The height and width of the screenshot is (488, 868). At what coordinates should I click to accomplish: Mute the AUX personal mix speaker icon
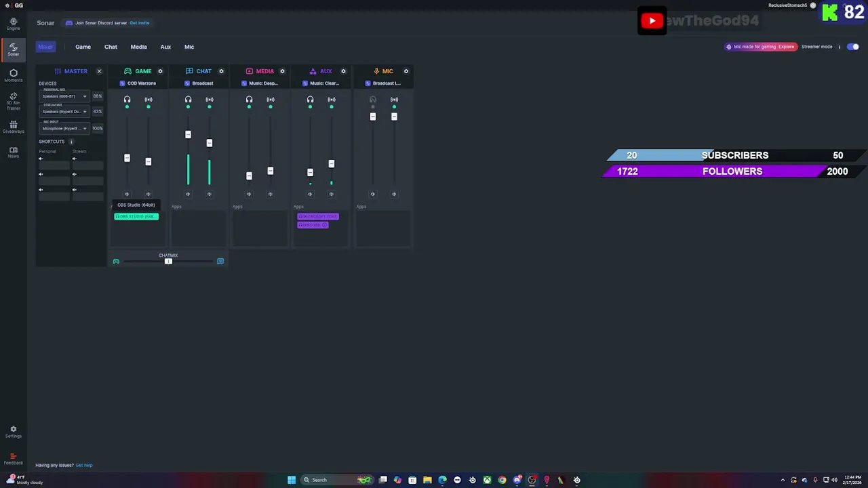coord(310,194)
